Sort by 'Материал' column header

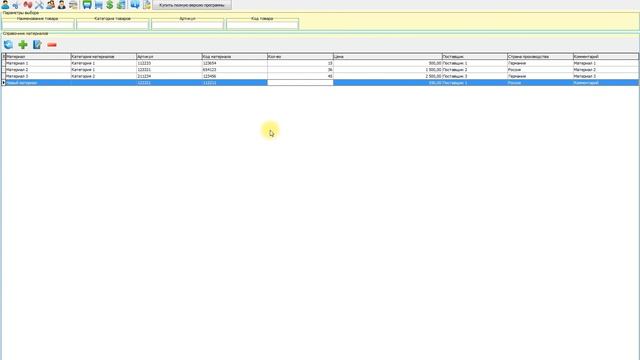click(38, 56)
